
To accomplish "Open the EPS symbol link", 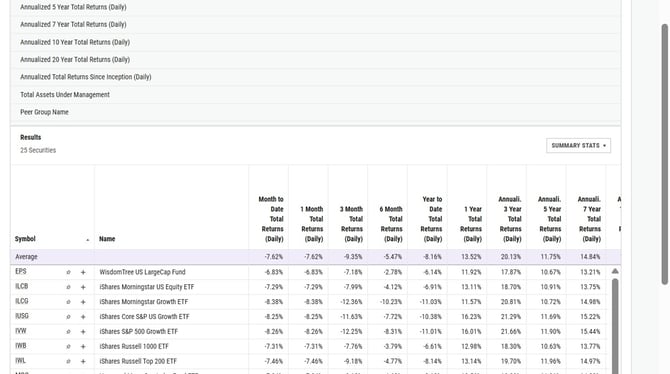I will pyautogui.click(x=21, y=271).
